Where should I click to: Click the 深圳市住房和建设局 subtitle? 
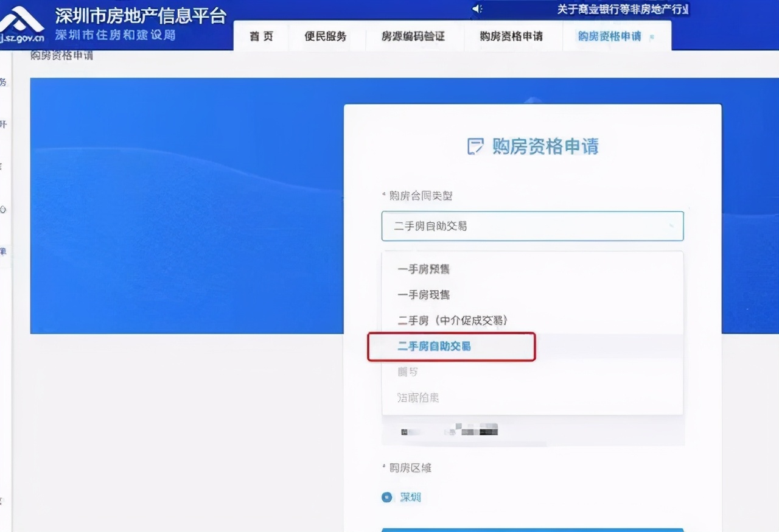(x=115, y=35)
